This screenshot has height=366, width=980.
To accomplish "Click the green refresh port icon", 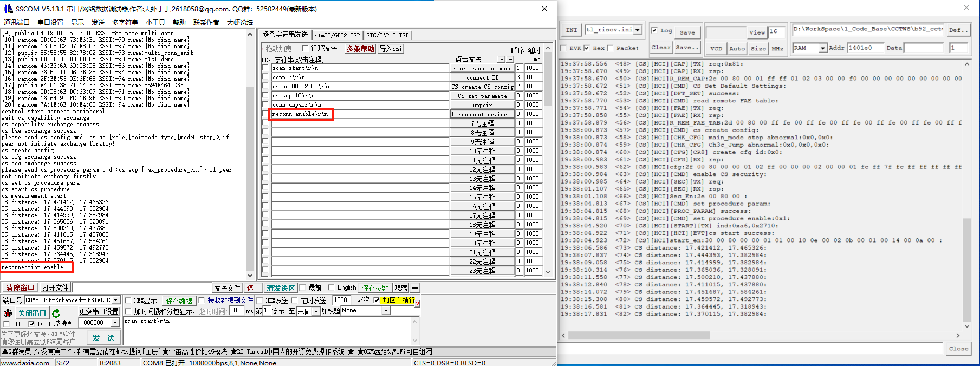I will point(56,313).
